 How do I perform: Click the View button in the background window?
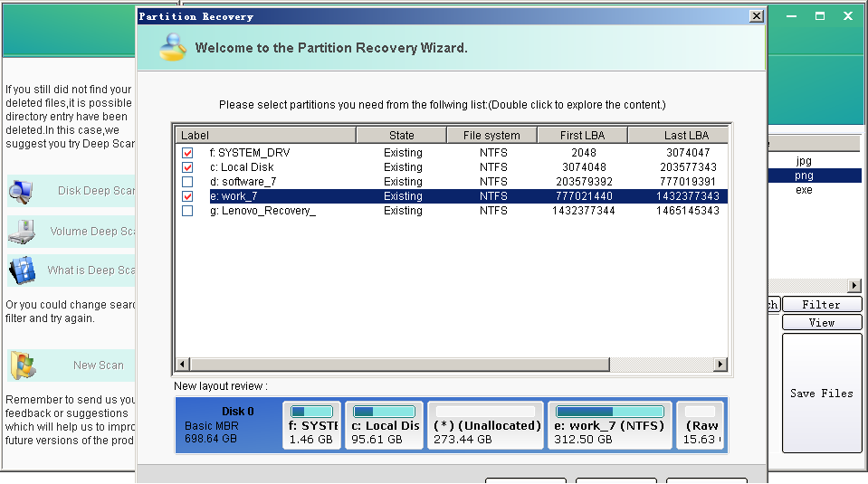point(822,322)
